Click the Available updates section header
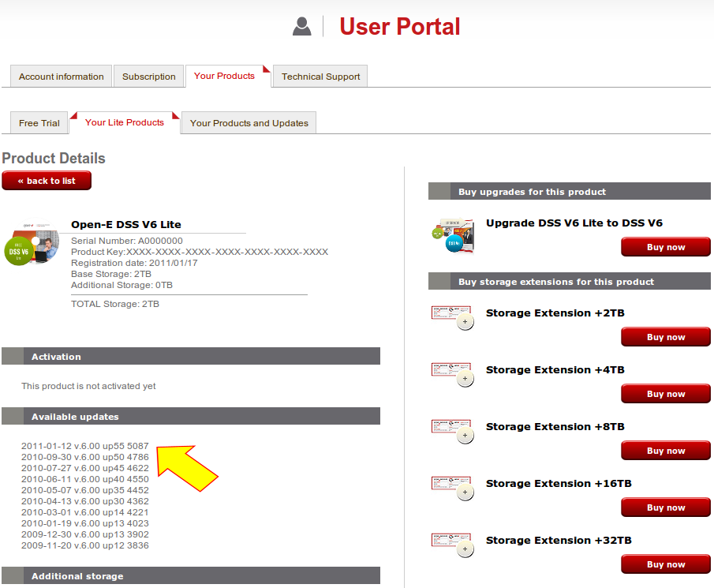The width and height of the screenshot is (714, 588). point(191,416)
